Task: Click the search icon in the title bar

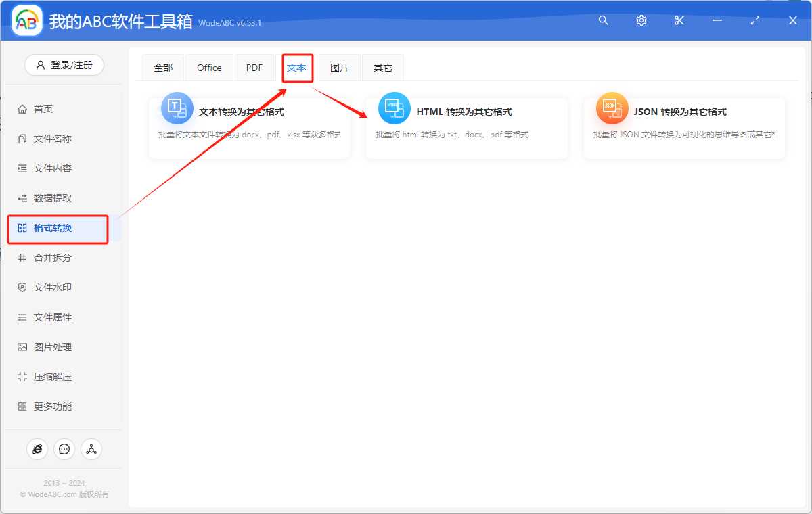Action: pos(603,20)
